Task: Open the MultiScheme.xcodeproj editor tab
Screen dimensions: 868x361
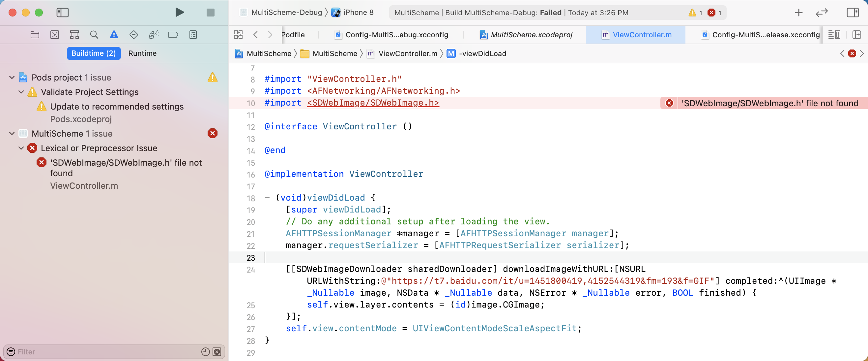Action: [531, 35]
